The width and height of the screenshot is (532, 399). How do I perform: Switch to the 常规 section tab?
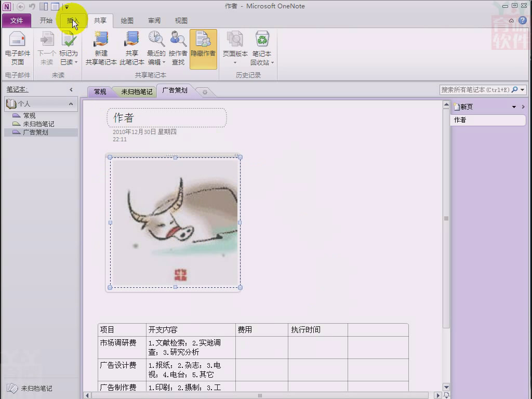coord(100,91)
